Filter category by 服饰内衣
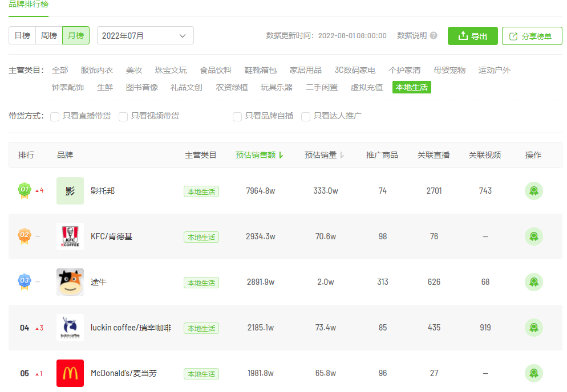The height and width of the screenshot is (392, 567). [97, 70]
